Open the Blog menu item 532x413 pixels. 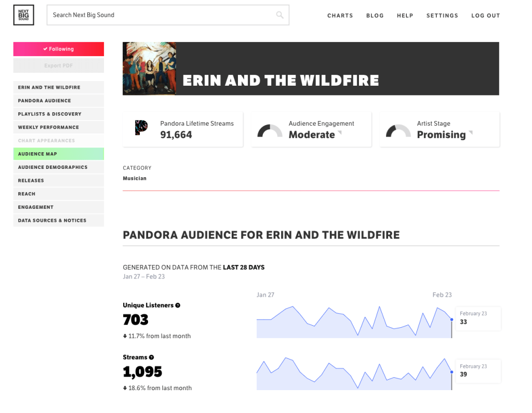coord(375,16)
